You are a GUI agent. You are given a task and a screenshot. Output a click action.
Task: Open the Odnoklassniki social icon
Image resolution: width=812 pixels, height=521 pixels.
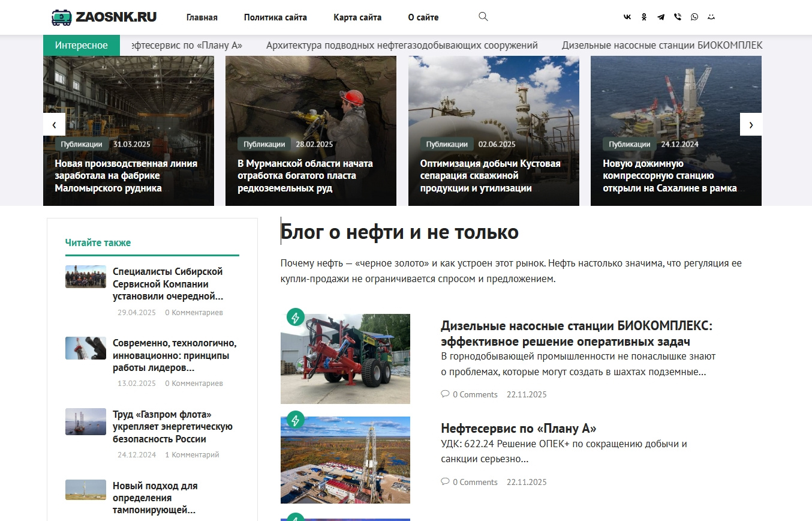click(x=644, y=17)
